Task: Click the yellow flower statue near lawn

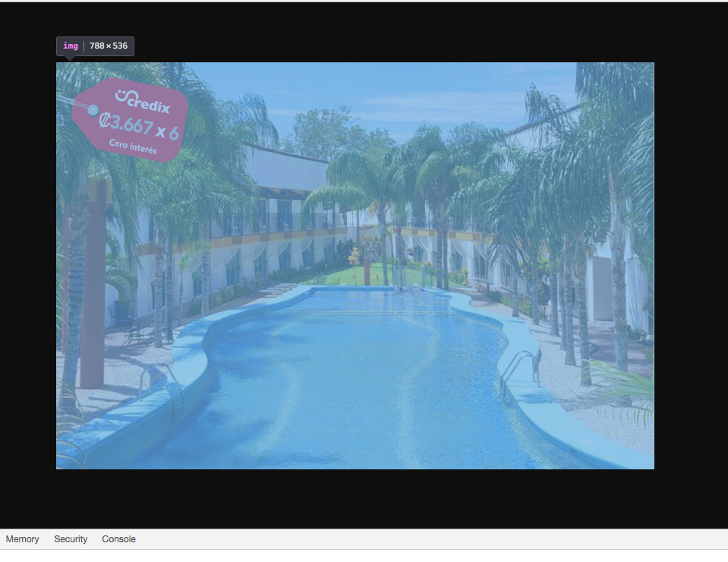Action: click(354, 257)
